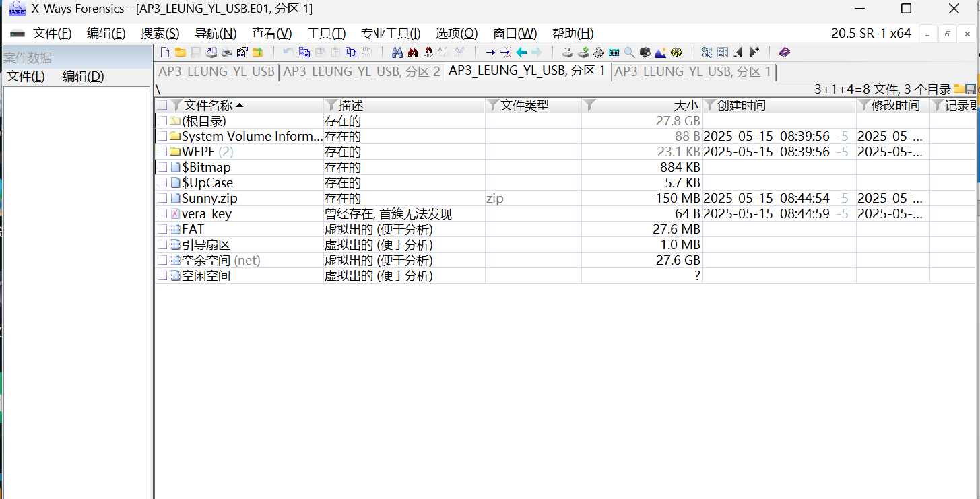Open the filter funnel on 大小 column
Viewport: 980px width, 499px height.
tap(589, 105)
